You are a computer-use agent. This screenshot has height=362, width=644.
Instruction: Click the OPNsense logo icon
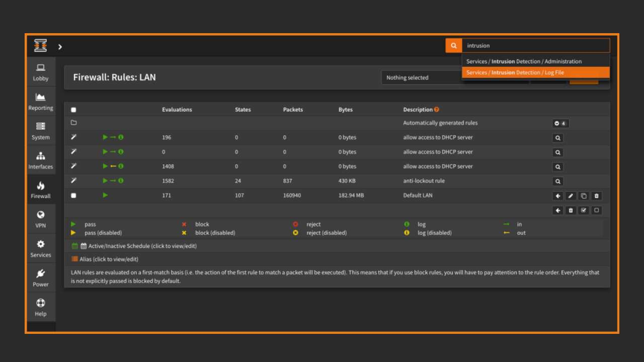[x=40, y=45]
